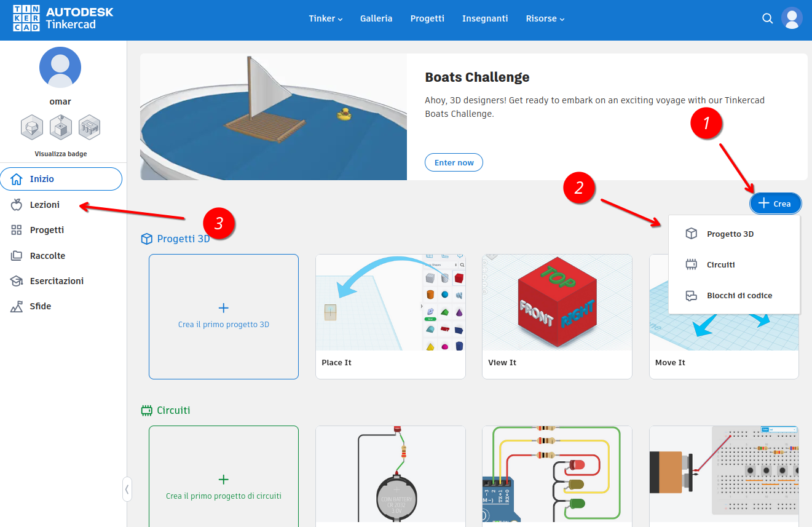The image size is (812, 527).
Task: Open the Progetti 3D section heading
Action: pyautogui.click(x=183, y=239)
